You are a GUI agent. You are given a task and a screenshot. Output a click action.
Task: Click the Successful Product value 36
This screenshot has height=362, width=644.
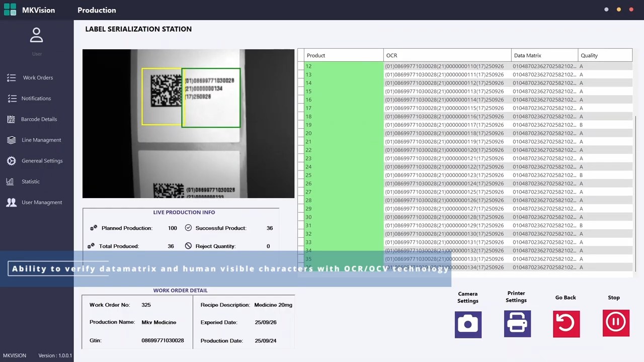click(270, 228)
